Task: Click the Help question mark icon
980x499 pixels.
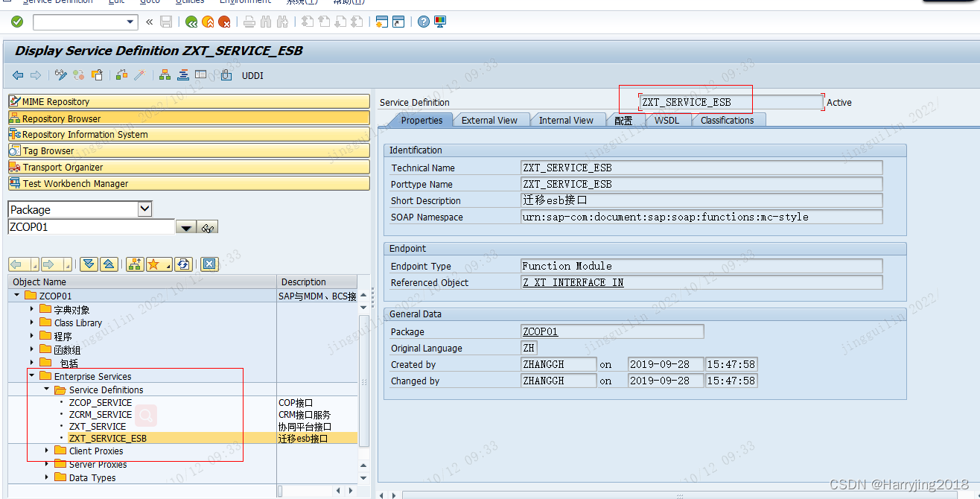Action: pyautogui.click(x=424, y=22)
